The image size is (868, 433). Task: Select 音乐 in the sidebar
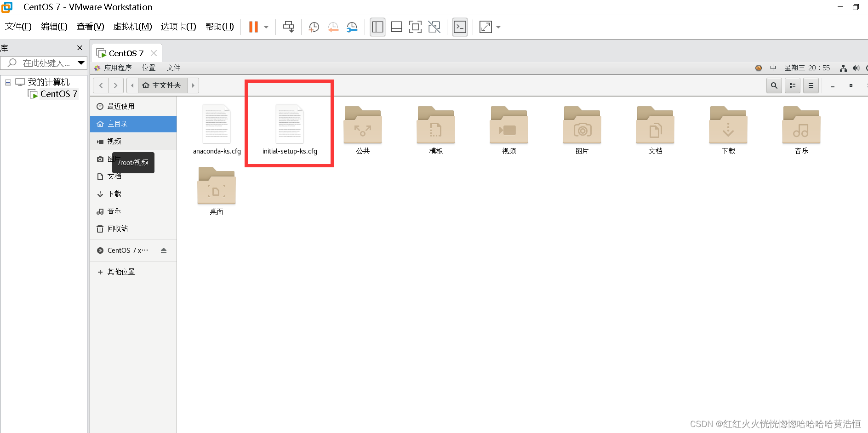(133, 211)
